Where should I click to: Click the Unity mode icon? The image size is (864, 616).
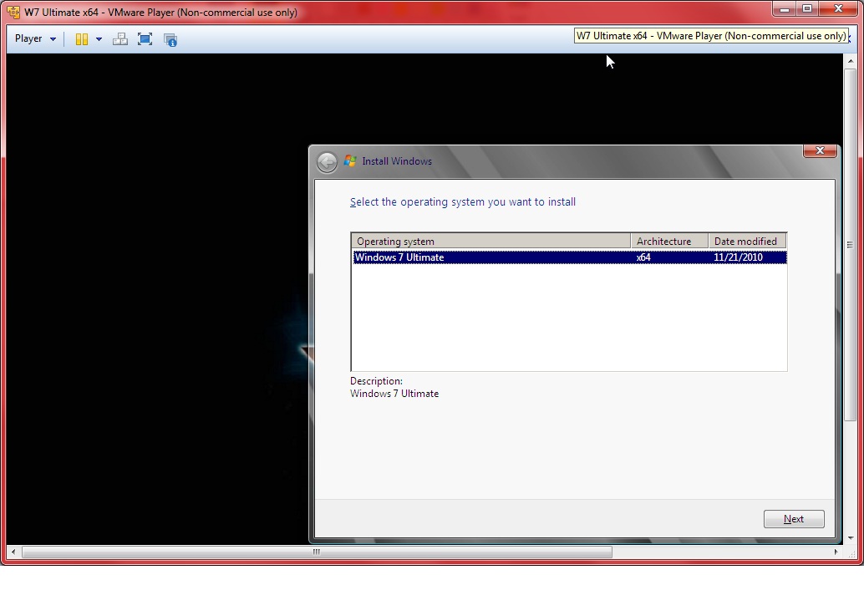click(170, 39)
